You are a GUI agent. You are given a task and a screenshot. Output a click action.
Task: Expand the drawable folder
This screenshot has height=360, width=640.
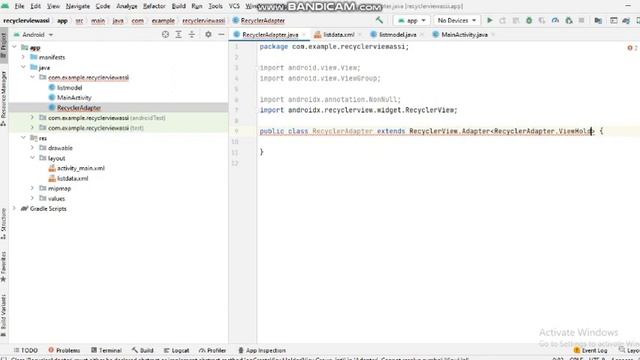click(x=33, y=148)
